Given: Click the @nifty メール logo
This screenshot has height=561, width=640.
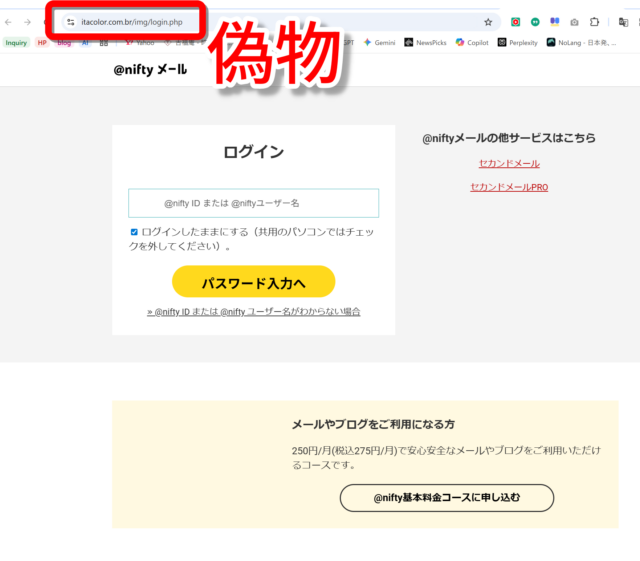Looking at the screenshot, I should coord(150,69).
